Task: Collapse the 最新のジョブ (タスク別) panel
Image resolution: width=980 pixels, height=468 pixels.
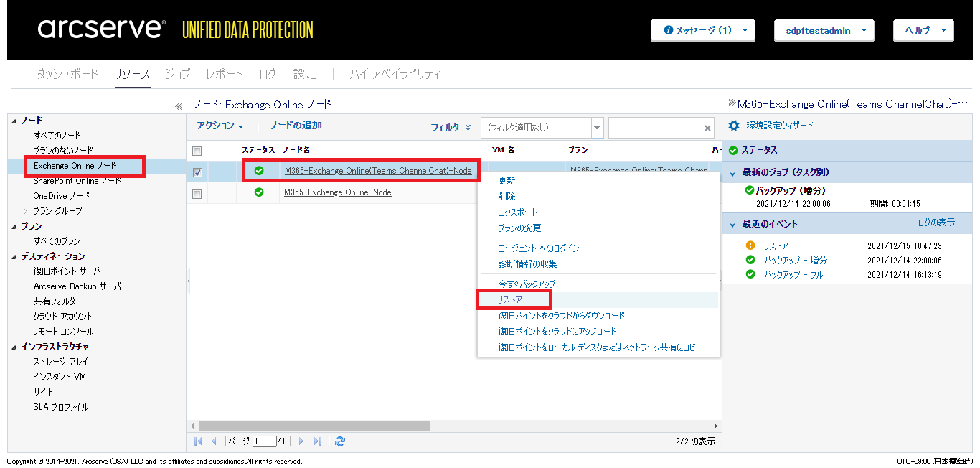Action: click(x=733, y=173)
